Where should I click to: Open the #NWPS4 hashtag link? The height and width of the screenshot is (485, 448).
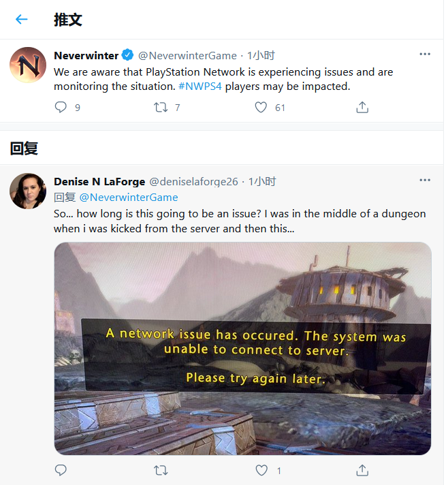pos(200,87)
